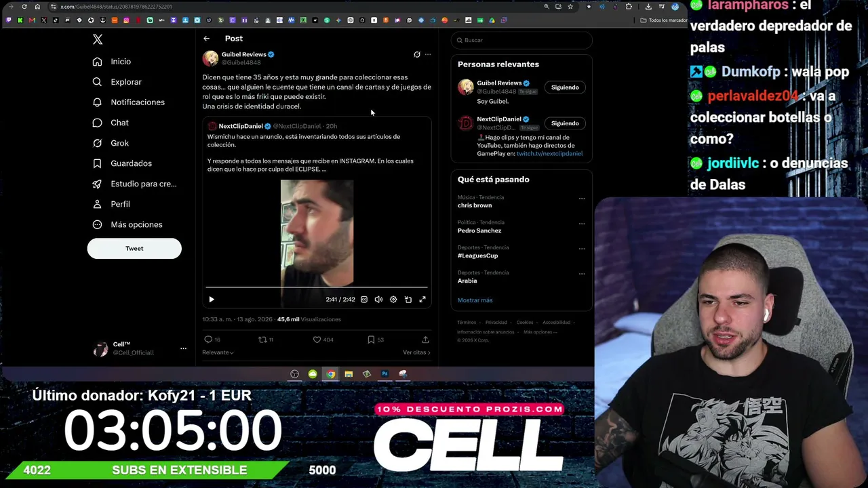Viewport: 868px width, 488px height.
Task: Toggle video closed captions
Action: click(x=364, y=300)
